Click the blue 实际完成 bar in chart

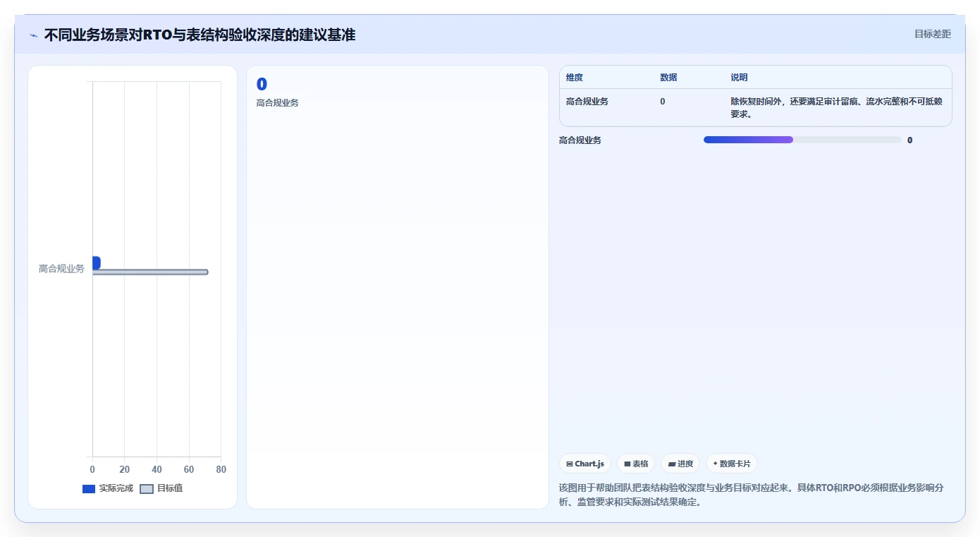coord(97,263)
